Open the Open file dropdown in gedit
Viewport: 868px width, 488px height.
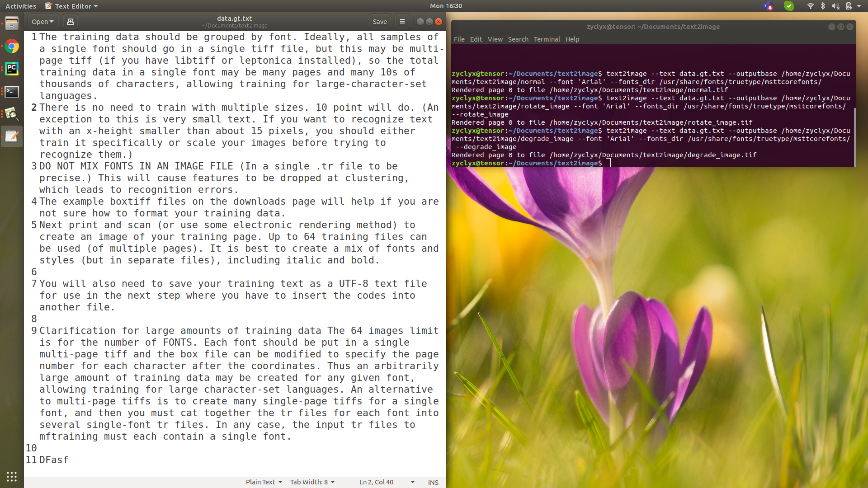tap(42, 21)
